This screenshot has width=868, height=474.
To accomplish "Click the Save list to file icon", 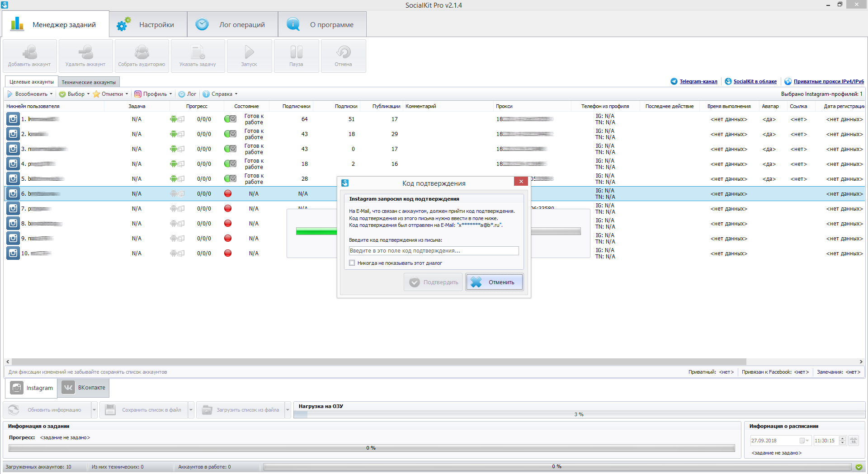I will [x=110, y=410].
